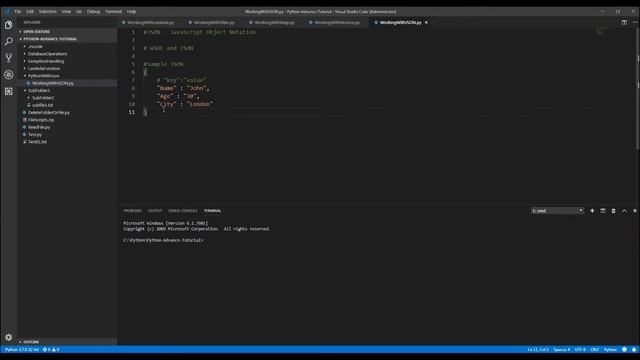640x360 pixels.
Task: Close the terminal panel
Action: pos(635,211)
